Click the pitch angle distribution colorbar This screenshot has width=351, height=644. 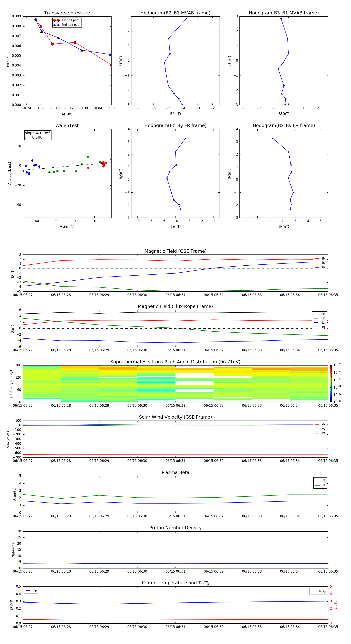point(331,383)
